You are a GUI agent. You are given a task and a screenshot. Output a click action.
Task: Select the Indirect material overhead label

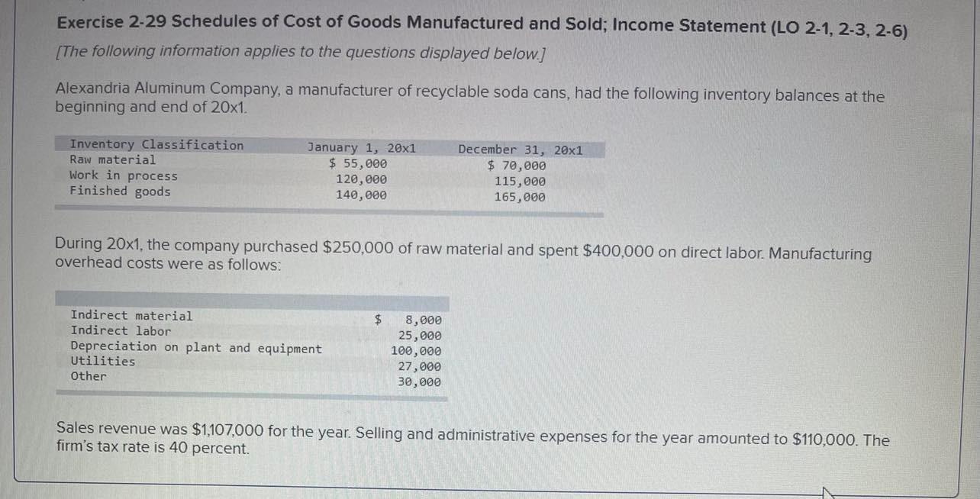tap(131, 316)
